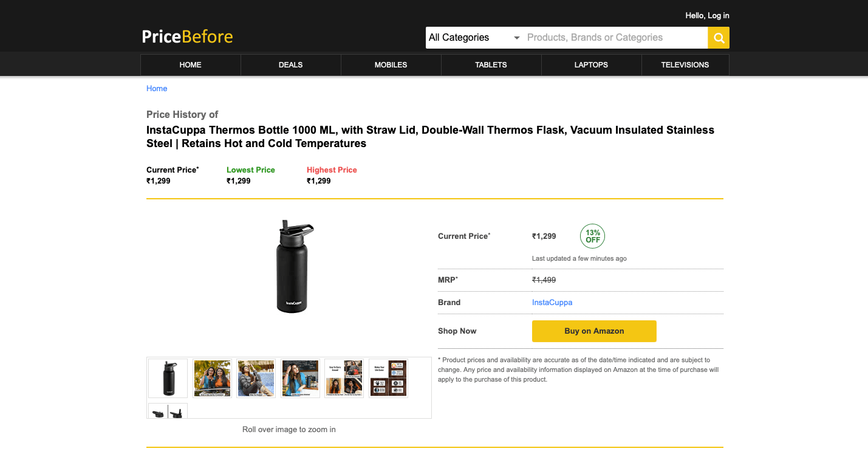Click the Log in link
The image size is (868, 454).
pos(717,15)
